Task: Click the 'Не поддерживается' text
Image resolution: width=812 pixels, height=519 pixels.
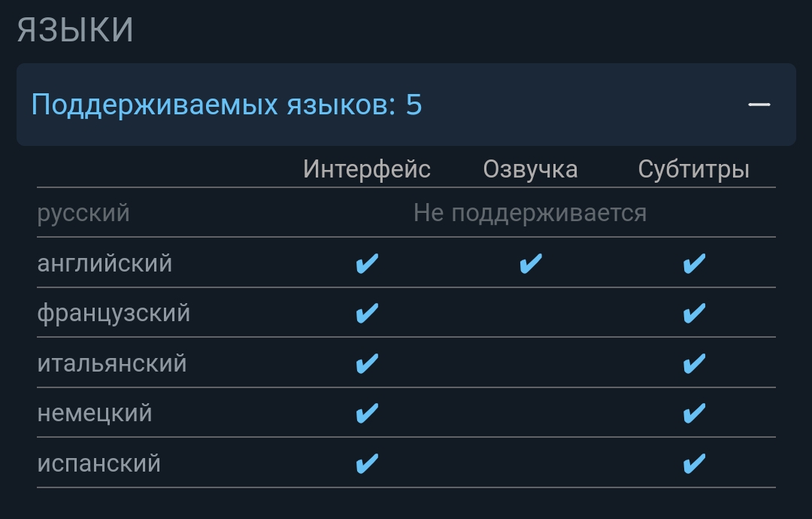Action: click(530, 213)
